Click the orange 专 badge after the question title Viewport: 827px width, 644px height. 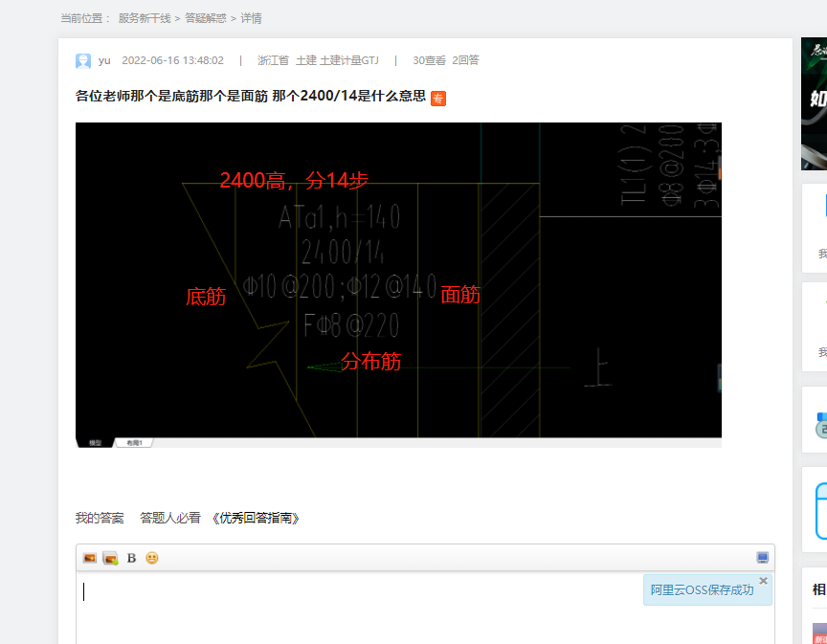click(x=438, y=99)
